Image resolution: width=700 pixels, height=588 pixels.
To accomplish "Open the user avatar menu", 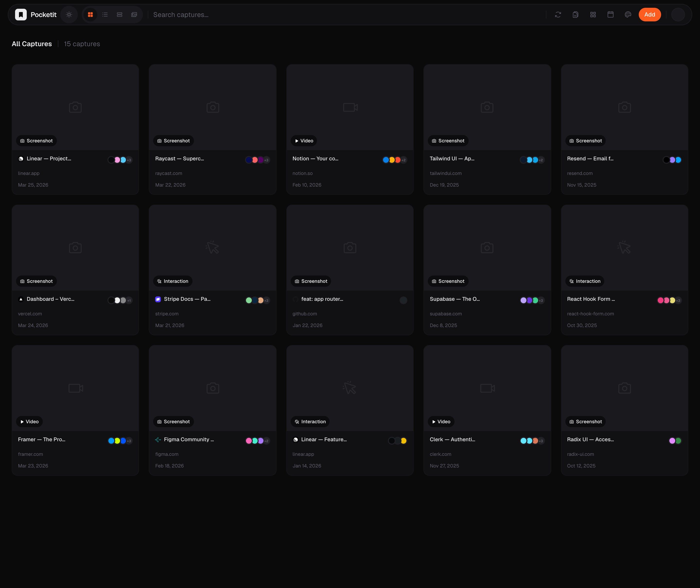I will pos(678,15).
